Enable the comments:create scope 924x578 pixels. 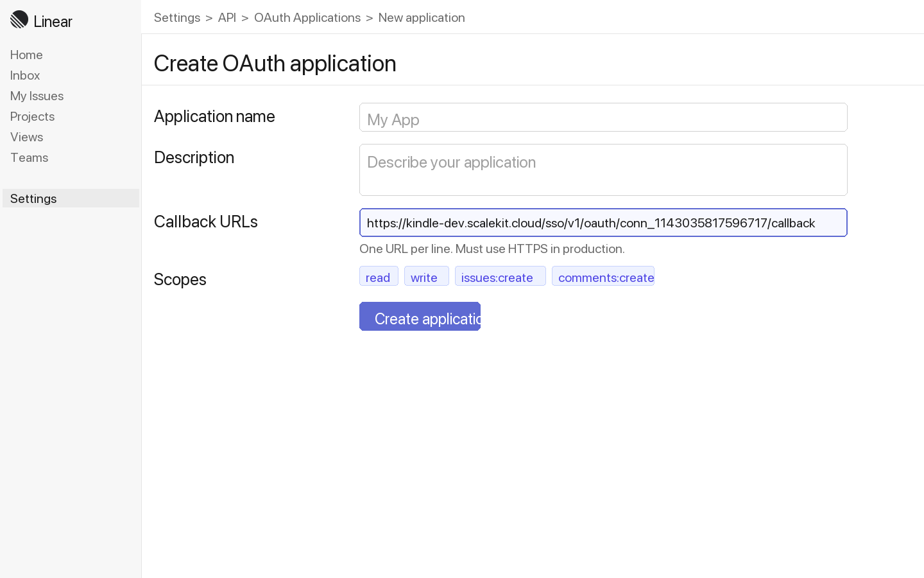[603, 277]
